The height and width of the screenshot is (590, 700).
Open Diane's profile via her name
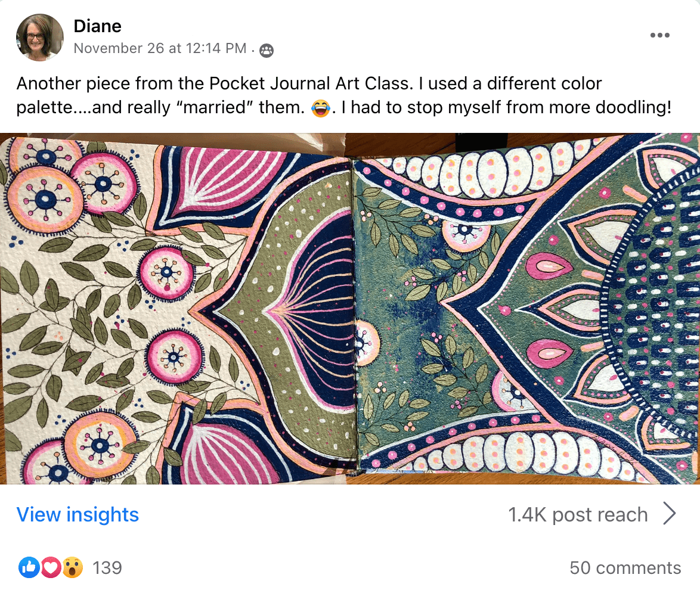pos(97,26)
